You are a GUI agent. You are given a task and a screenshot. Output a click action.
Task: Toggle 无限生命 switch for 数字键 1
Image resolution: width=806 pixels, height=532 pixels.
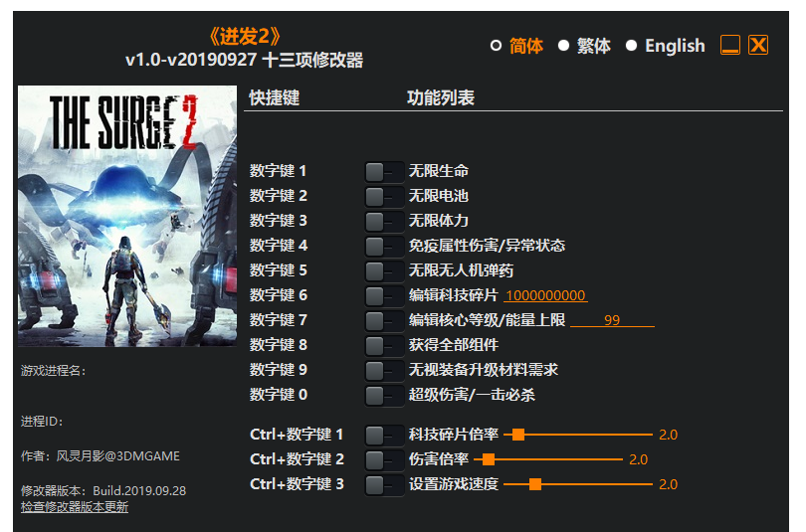384,171
